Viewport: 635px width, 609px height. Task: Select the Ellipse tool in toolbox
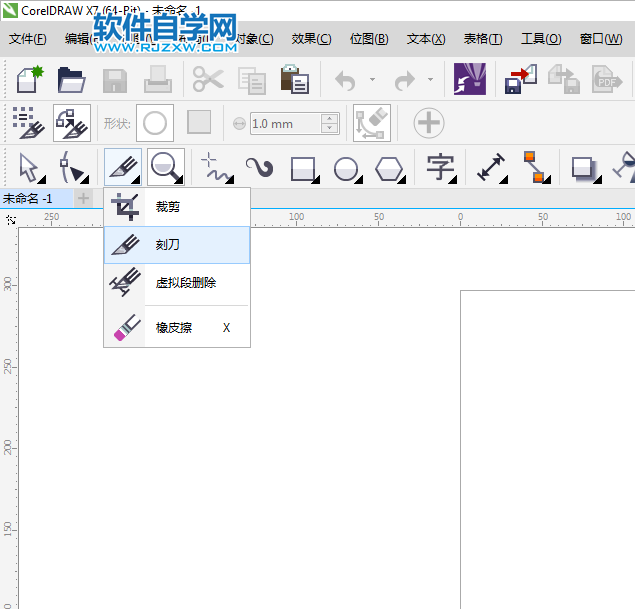pos(346,167)
